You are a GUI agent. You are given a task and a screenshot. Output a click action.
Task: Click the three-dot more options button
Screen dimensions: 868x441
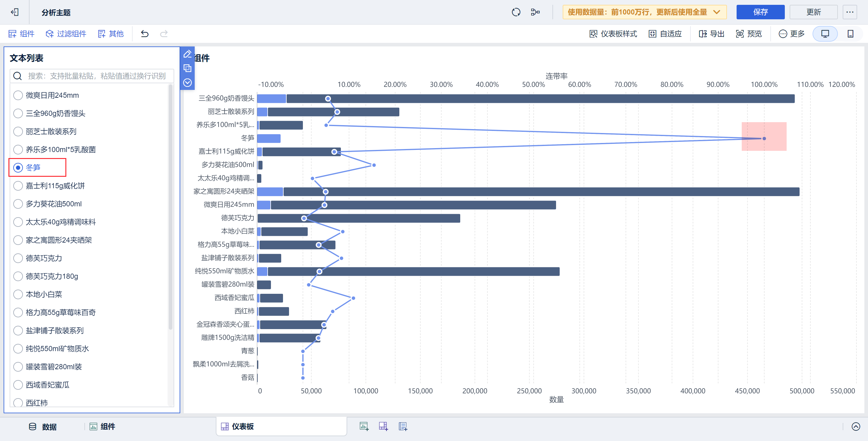coord(850,12)
